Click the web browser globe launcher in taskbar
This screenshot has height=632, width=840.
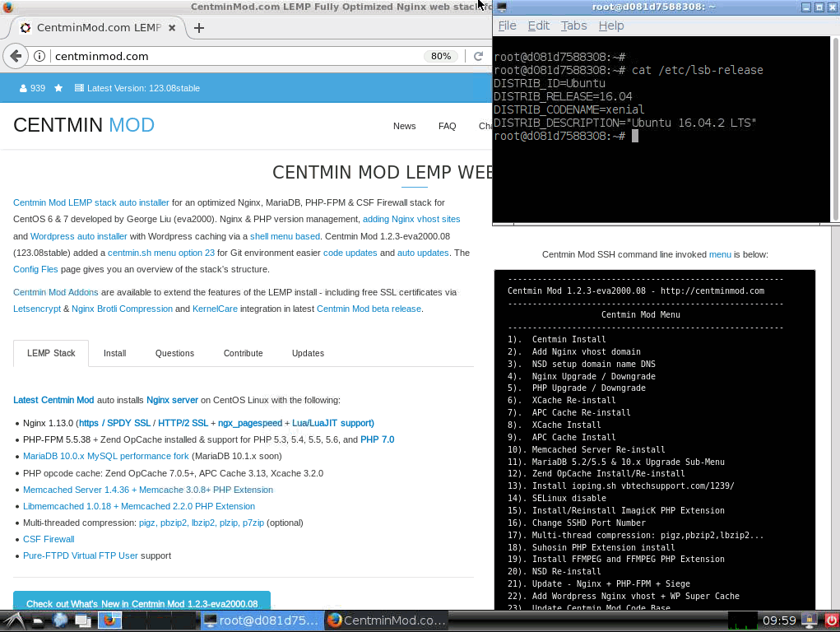pos(60,620)
